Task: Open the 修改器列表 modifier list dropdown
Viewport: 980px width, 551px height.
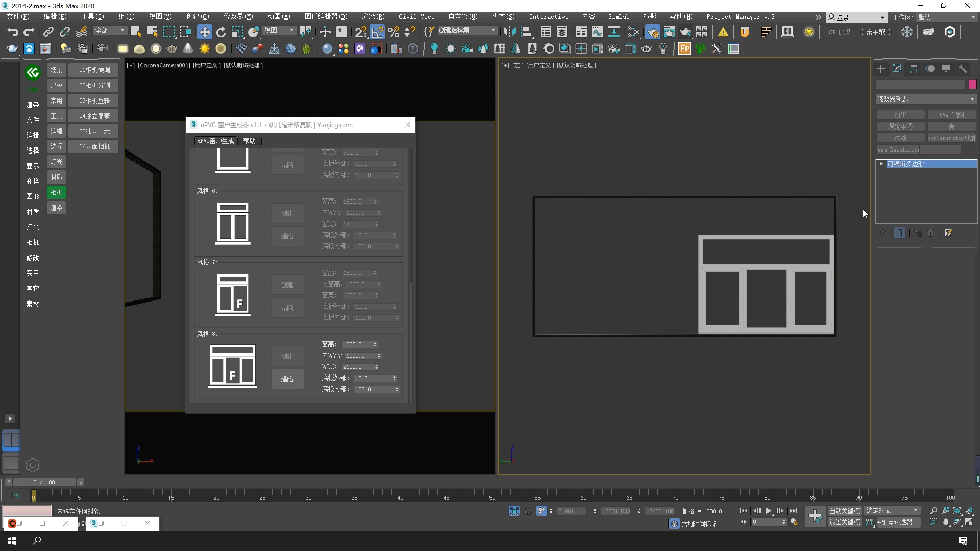Action: pyautogui.click(x=925, y=99)
